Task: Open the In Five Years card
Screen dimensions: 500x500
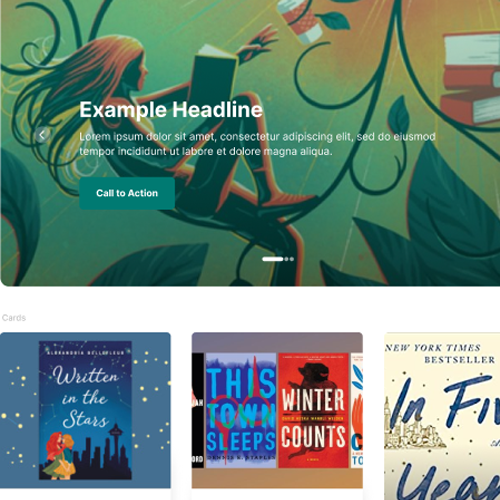Action: 442,416
